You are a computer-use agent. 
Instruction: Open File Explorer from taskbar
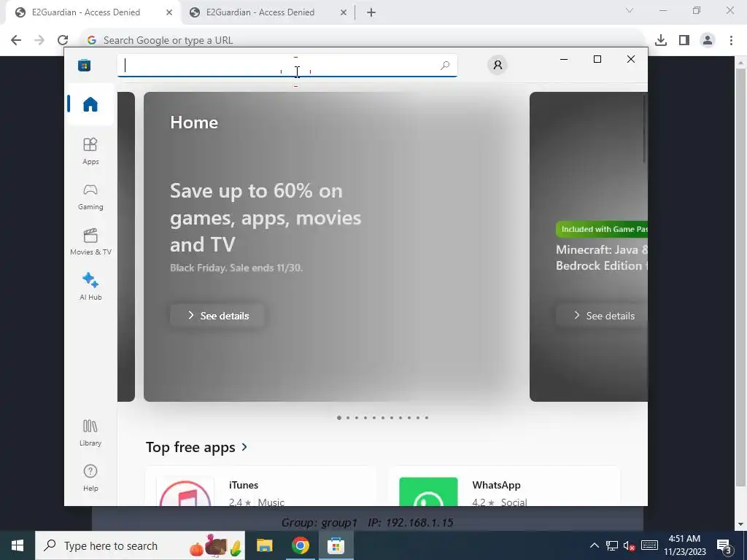[x=264, y=545]
